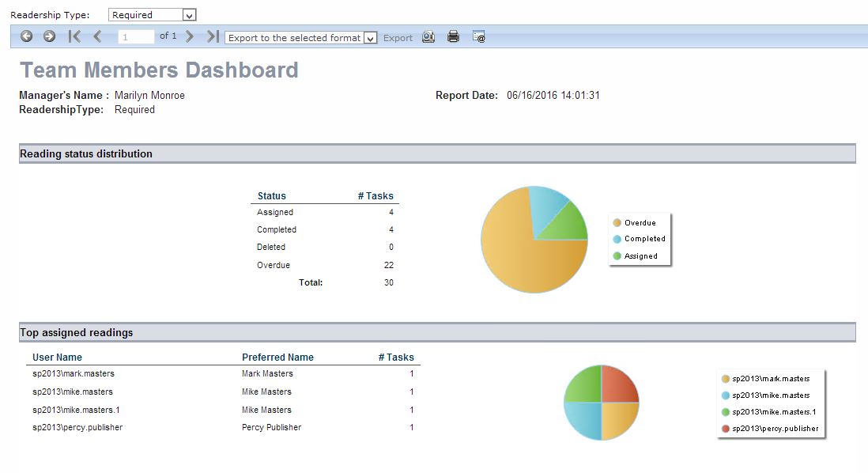Screen dimensions: 868x473
Task: Select the sp2013\mark.masters user name row
Action: click(x=74, y=373)
